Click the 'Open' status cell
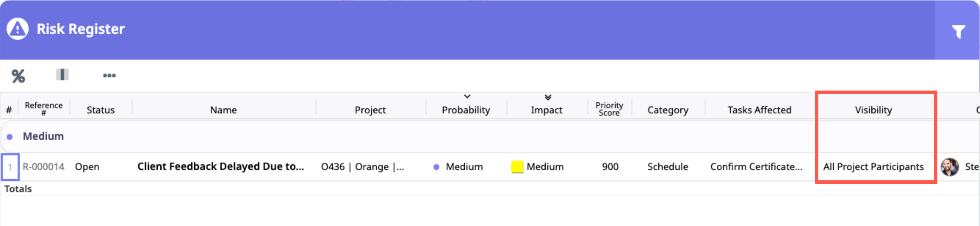980x226 pixels. [x=87, y=167]
